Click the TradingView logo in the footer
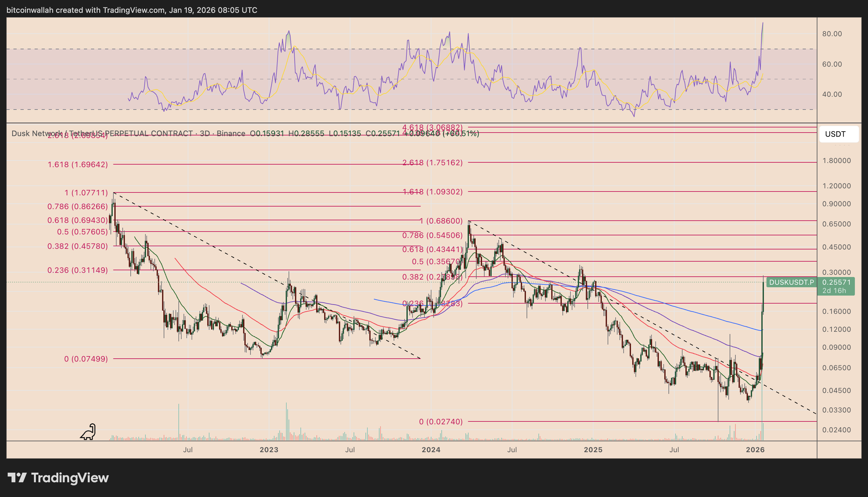 58,477
